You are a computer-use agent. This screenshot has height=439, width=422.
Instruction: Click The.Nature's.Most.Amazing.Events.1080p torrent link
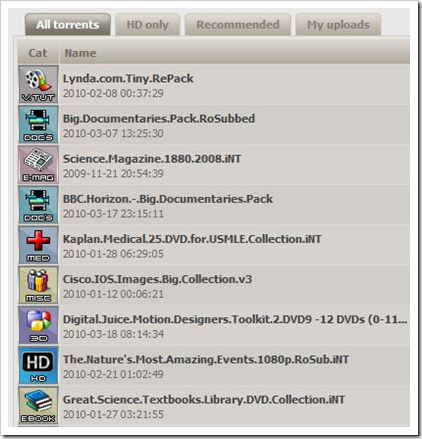coord(206,360)
